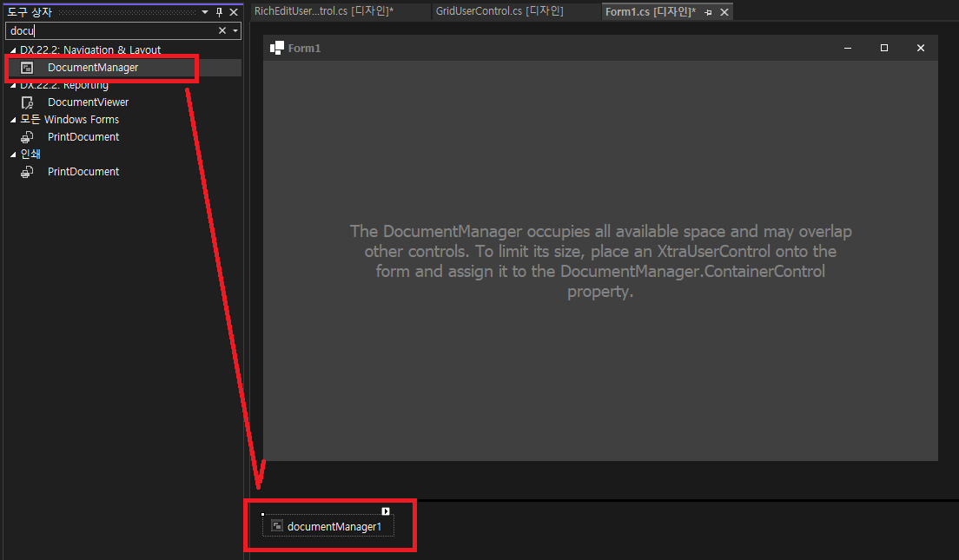
Task: Click the DocumentManager icon in toolbox
Action: click(x=26, y=67)
